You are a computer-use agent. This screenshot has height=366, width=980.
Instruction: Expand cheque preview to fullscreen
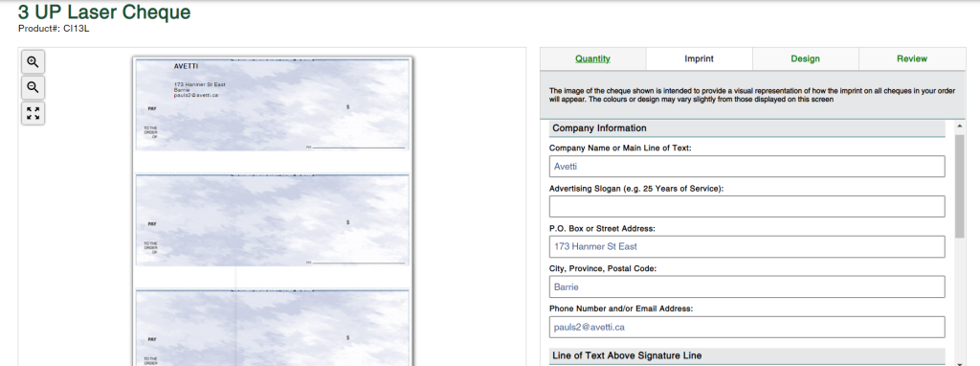(x=33, y=113)
